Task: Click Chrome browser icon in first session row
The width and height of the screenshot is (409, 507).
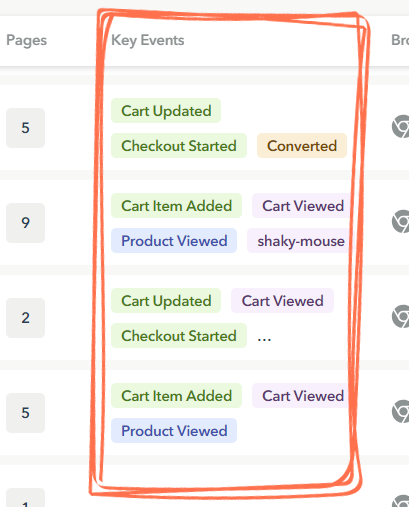Action: [x=401, y=127]
